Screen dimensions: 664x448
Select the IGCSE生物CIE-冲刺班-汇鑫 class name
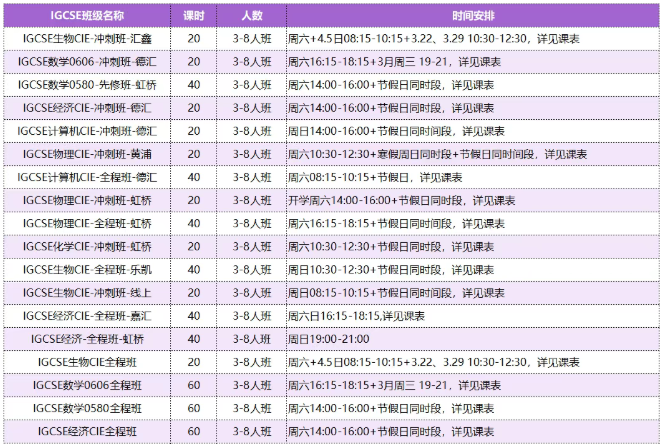click(87, 39)
